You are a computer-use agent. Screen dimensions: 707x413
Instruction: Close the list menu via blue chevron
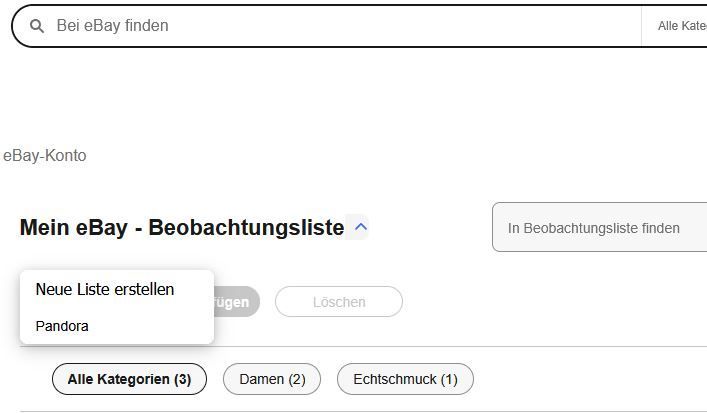click(361, 227)
